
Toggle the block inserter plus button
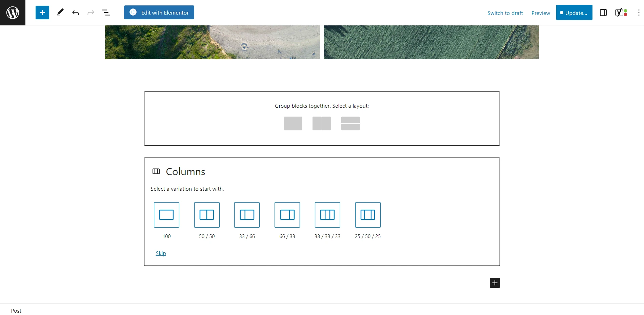point(42,13)
